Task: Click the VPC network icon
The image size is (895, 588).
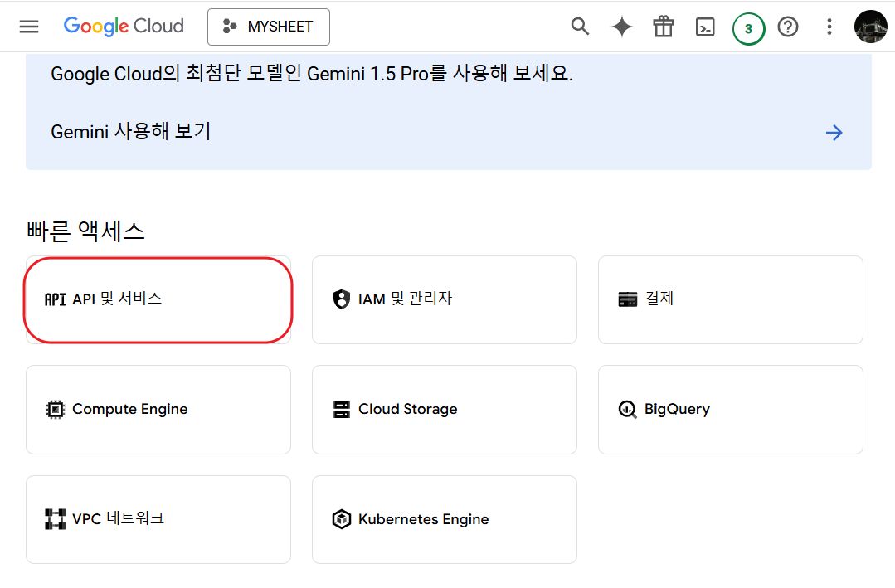Action: point(56,519)
